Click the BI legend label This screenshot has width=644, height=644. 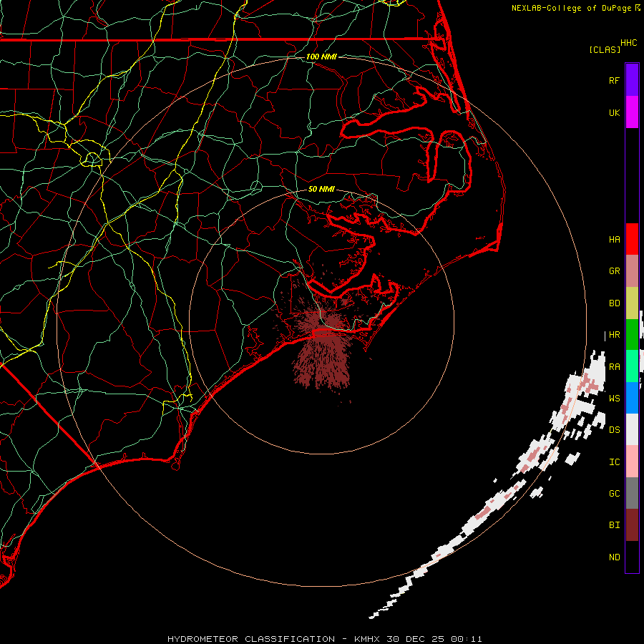click(615, 525)
